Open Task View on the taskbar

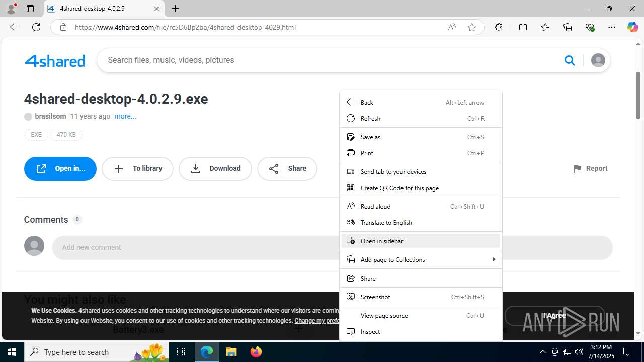click(x=181, y=352)
